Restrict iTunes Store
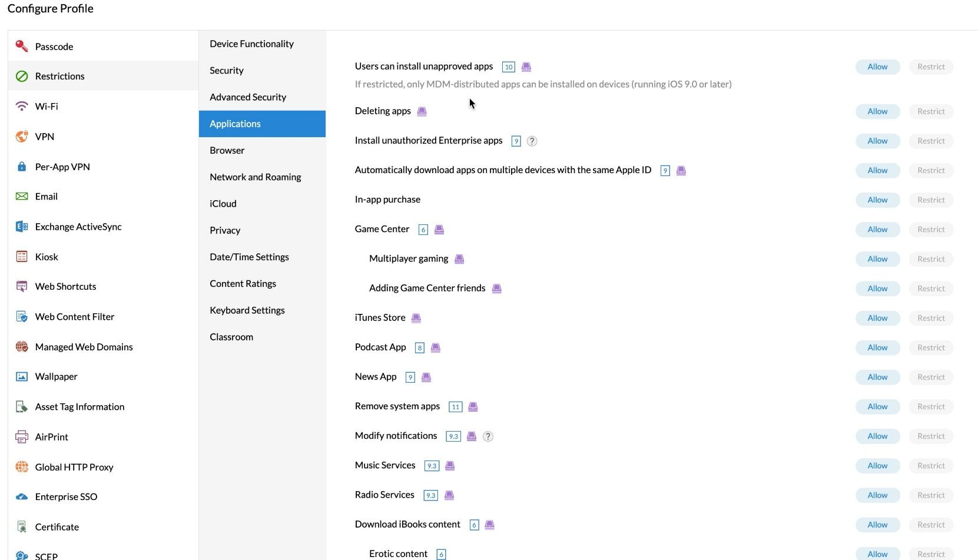The width and height of the screenshot is (978, 560). point(931,318)
